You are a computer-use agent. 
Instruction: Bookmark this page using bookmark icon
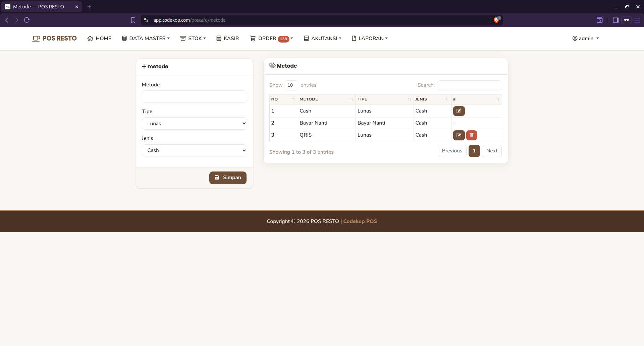tap(133, 20)
